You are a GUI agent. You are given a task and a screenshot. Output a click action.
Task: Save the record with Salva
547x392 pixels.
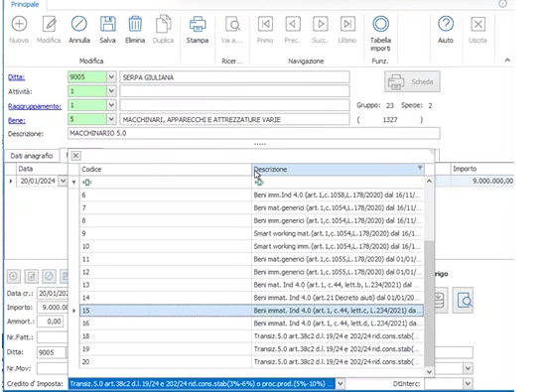(108, 24)
